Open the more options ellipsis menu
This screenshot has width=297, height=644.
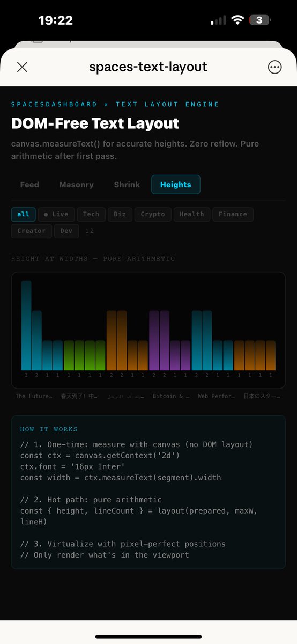274,67
